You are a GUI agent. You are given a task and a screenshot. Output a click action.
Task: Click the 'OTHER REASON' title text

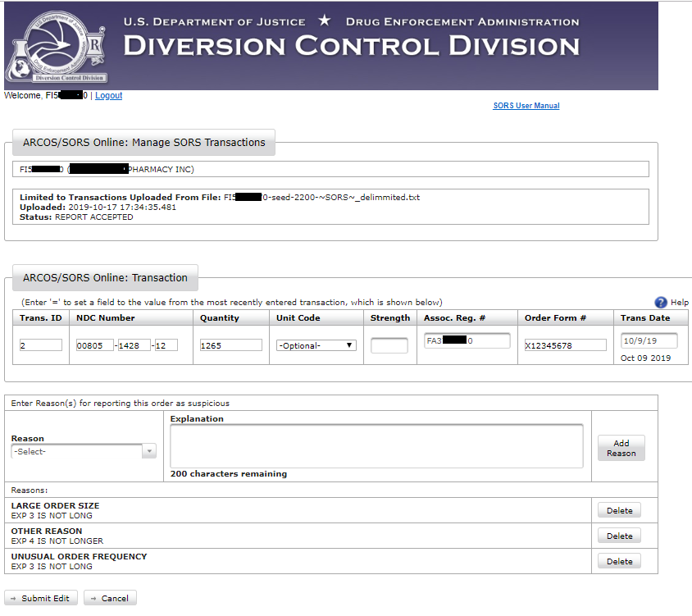(47, 531)
